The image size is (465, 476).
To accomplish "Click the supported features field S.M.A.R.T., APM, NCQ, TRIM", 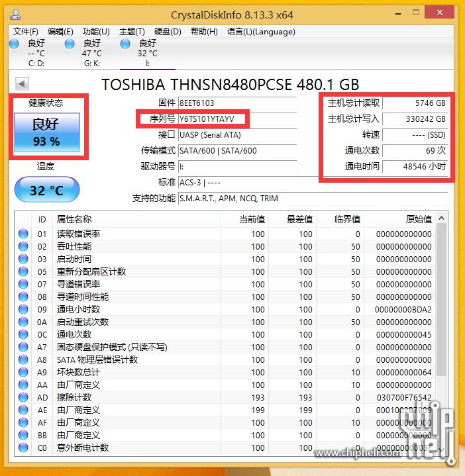I will coord(313,198).
